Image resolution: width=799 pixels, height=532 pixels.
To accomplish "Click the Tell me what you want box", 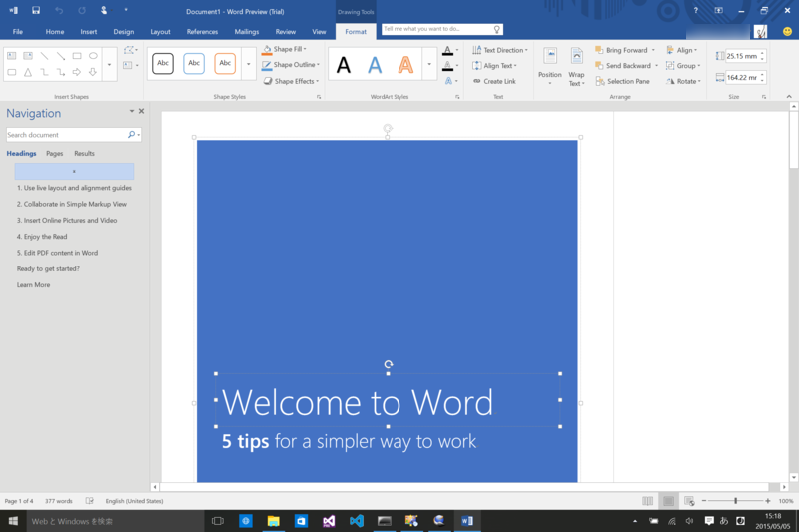I will (x=442, y=29).
